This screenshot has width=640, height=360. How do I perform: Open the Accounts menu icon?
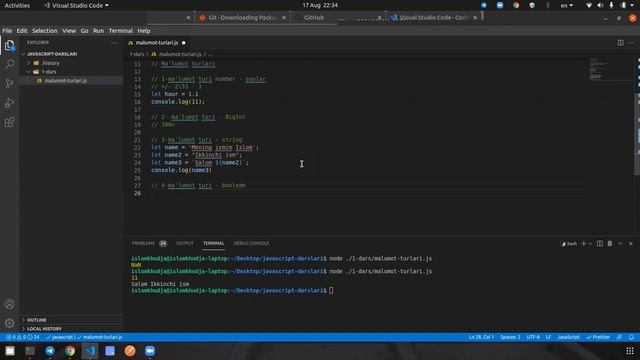(9, 304)
